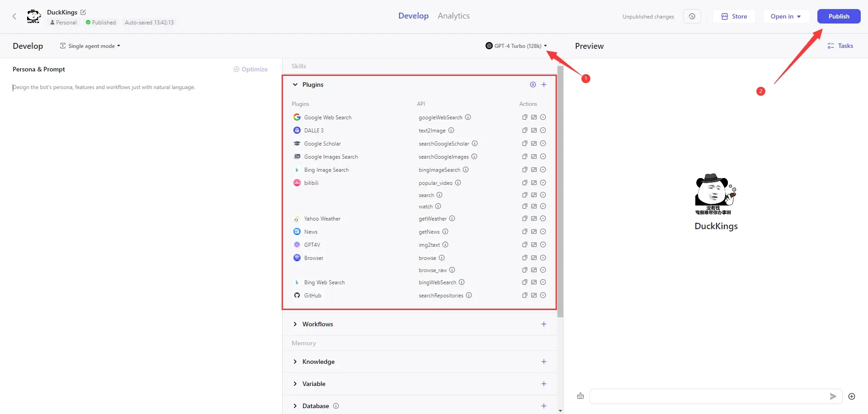Viewport: 868px width, 414px height.
Task: Publish the bot
Action: (839, 16)
